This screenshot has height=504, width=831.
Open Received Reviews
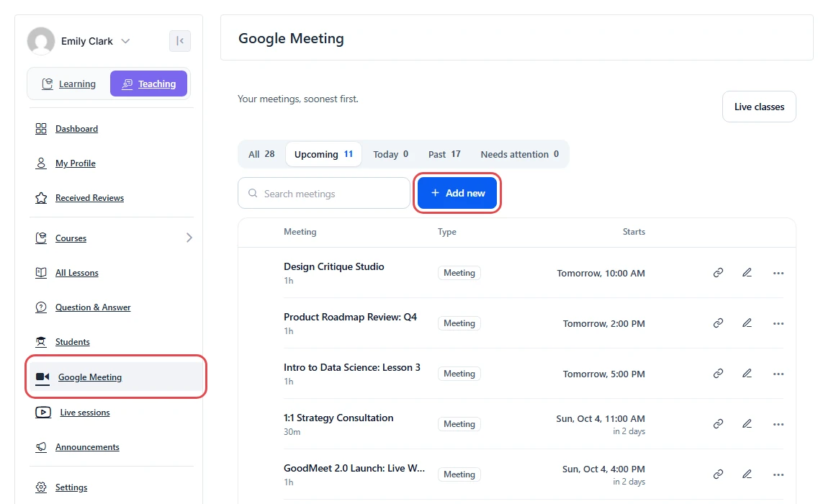tap(89, 198)
